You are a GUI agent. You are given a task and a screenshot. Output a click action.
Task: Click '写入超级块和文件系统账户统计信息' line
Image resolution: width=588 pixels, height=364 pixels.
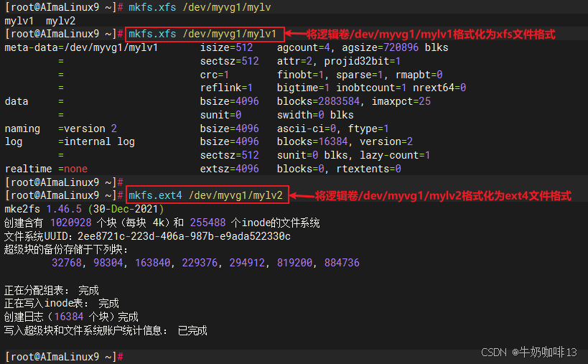(x=106, y=330)
